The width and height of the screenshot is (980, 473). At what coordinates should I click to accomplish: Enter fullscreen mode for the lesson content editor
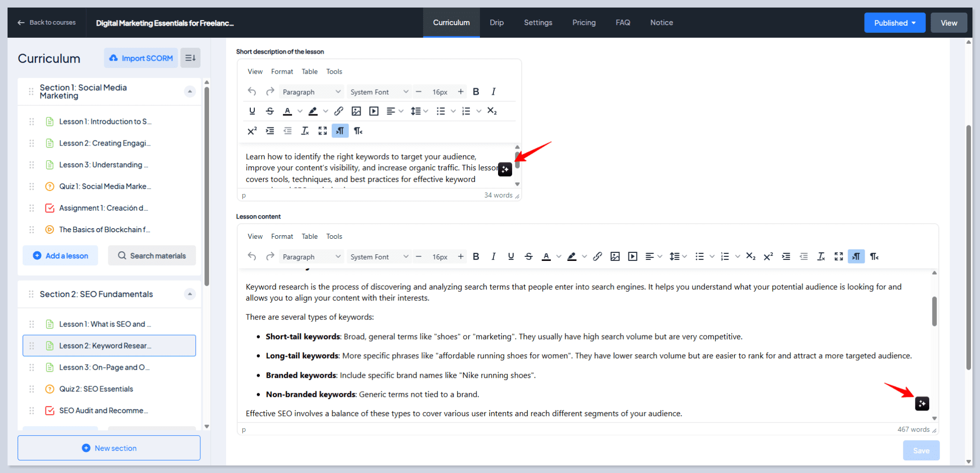tap(838, 256)
